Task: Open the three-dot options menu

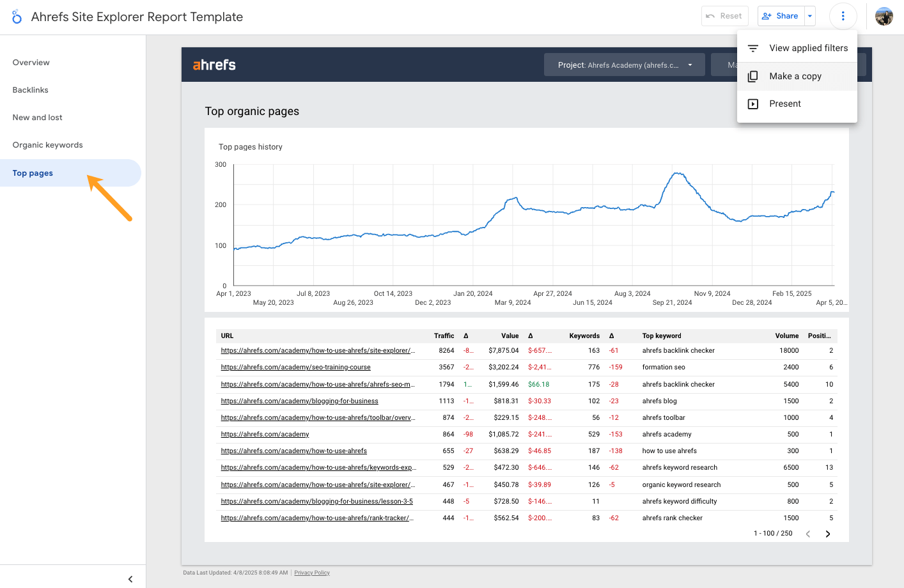Action: click(x=843, y=16)
